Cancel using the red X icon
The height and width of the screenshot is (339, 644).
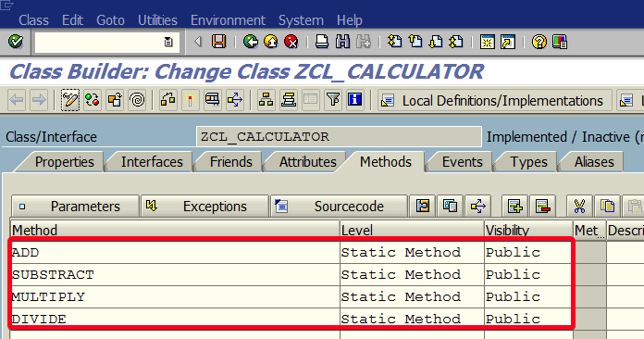click(291, 42)
